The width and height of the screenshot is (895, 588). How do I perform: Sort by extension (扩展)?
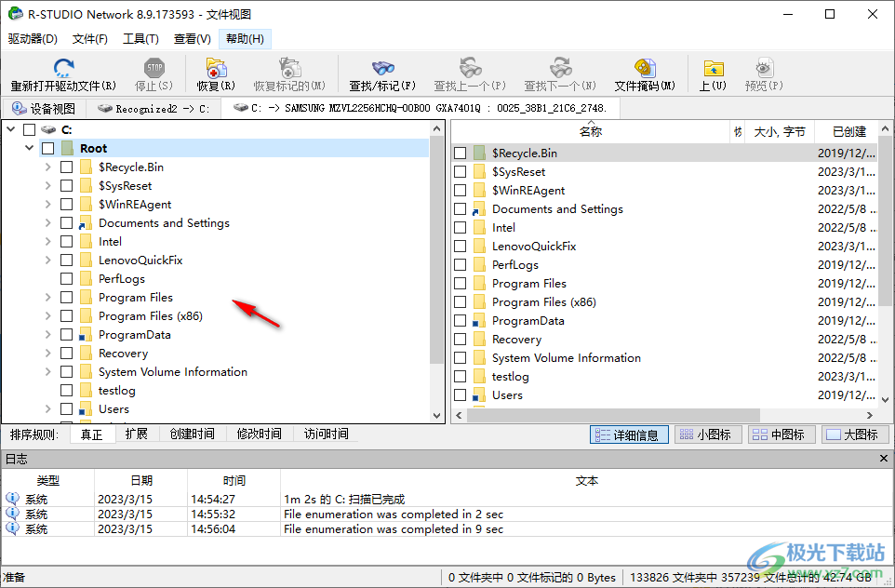[x=137, y=434]
